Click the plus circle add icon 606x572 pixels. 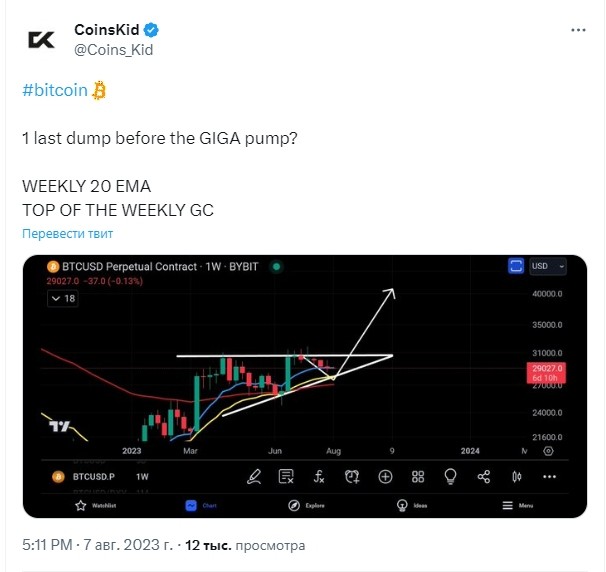point(385,477)
